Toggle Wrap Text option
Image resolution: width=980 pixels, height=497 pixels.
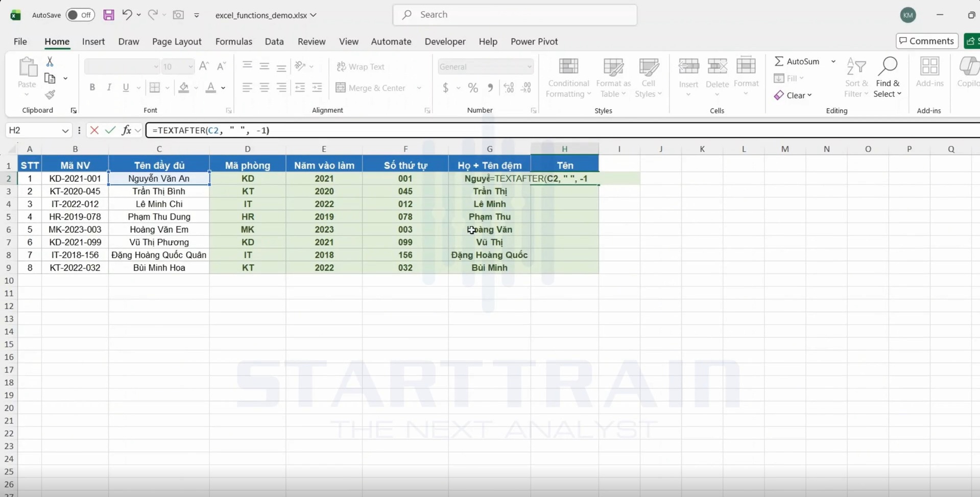pyautogui.click(x=361, y=67)
